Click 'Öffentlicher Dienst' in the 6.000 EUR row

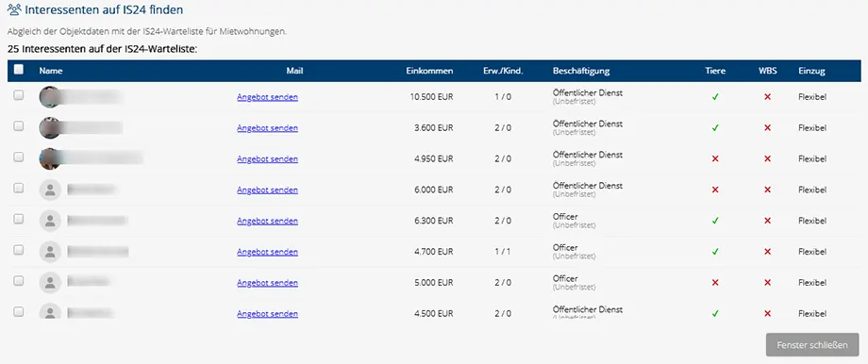tap(588, 186)
